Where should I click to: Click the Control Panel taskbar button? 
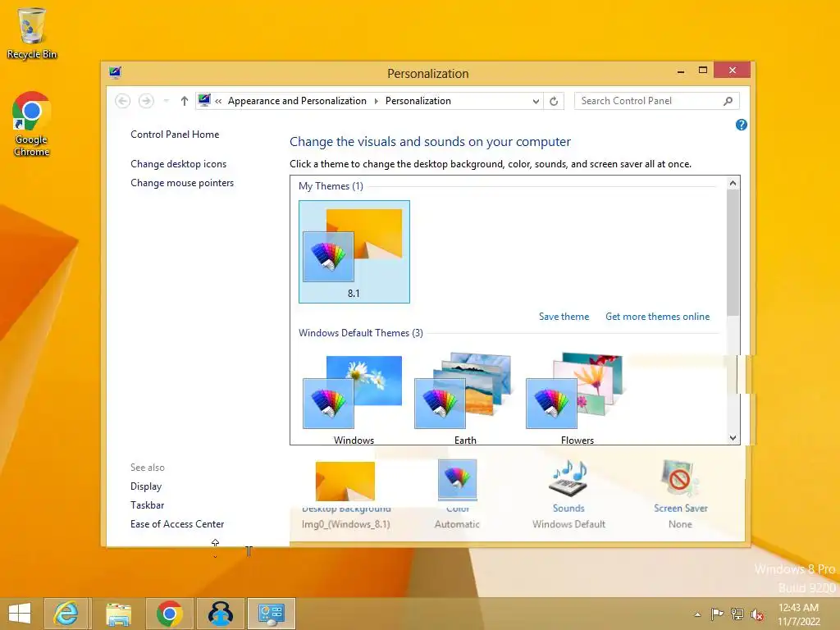pos(271,614)
